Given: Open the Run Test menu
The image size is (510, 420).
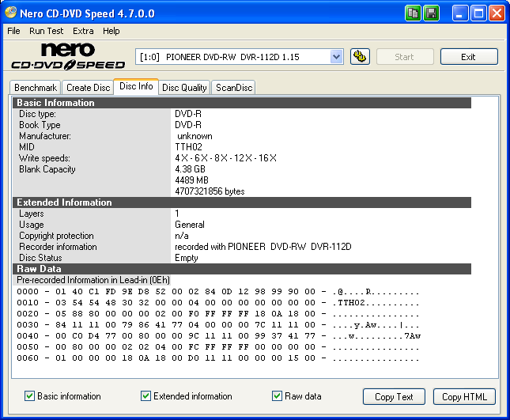Looking at the screenshot, I should tap(47, 31).
